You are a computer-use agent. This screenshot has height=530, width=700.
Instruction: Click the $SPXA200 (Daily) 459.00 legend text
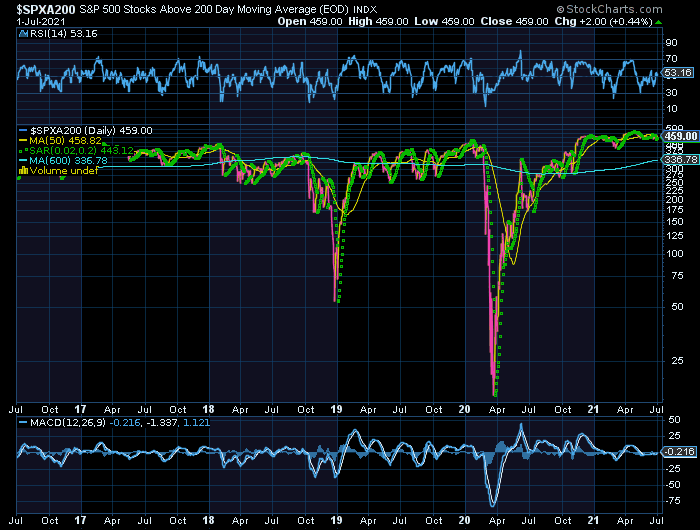(91, 130)
